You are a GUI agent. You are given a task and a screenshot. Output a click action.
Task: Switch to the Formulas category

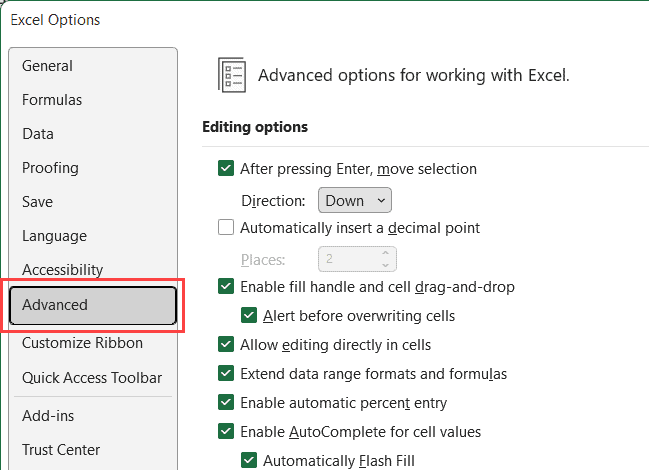pos(52,100)
